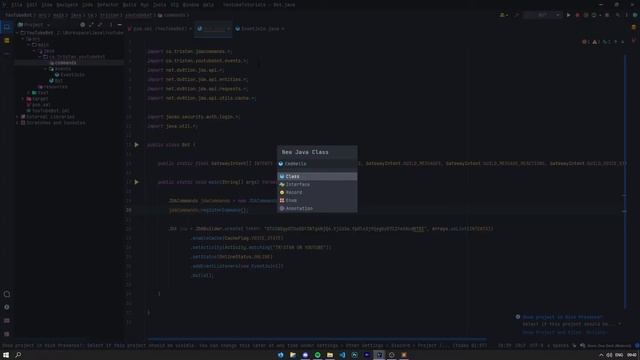Screen dimensions: 640x360
Task: Switch to the EventJoin.java editor tab
Action: (260, 29)
